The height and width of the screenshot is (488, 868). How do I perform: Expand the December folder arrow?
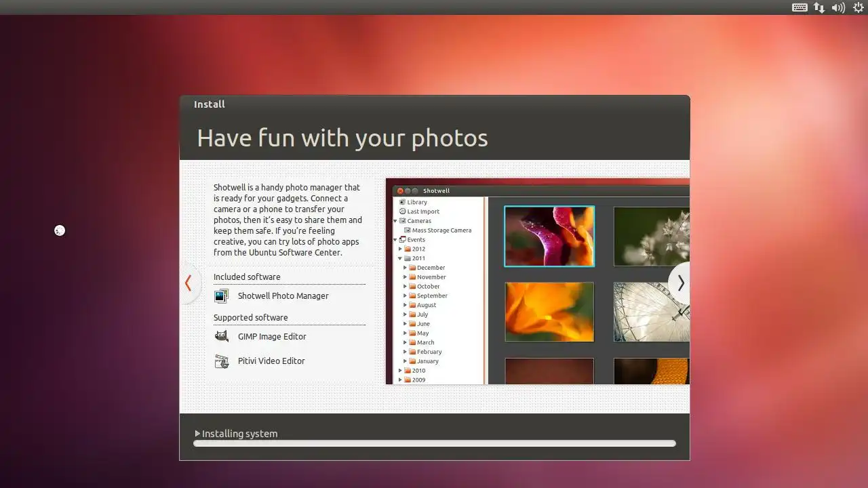tap(405, 268)
